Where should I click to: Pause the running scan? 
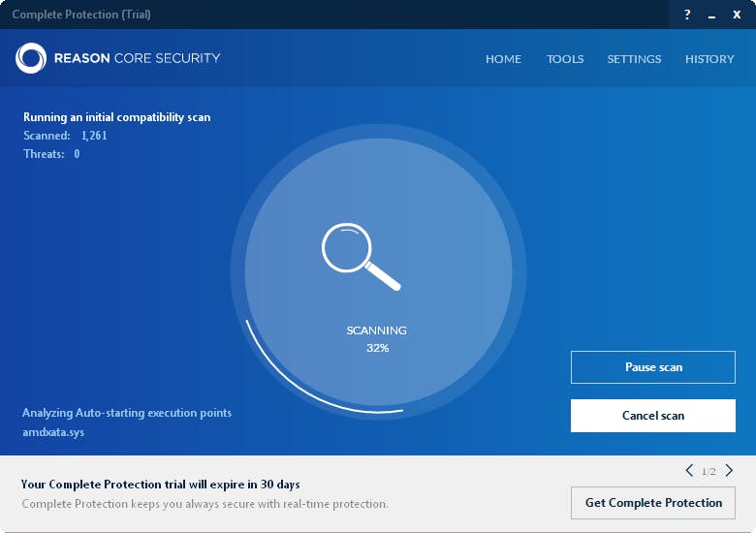click(653, 367)
